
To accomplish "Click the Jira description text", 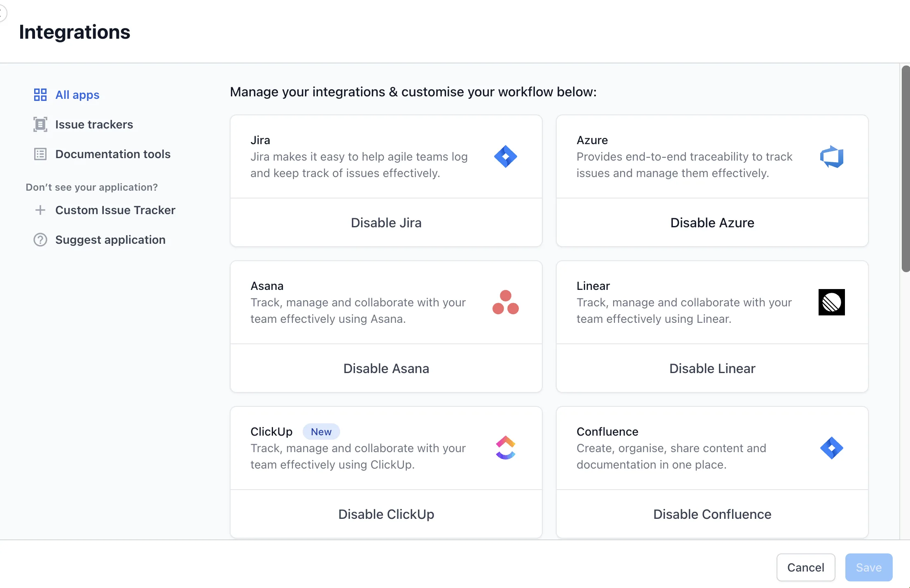I will coord(359,165).
